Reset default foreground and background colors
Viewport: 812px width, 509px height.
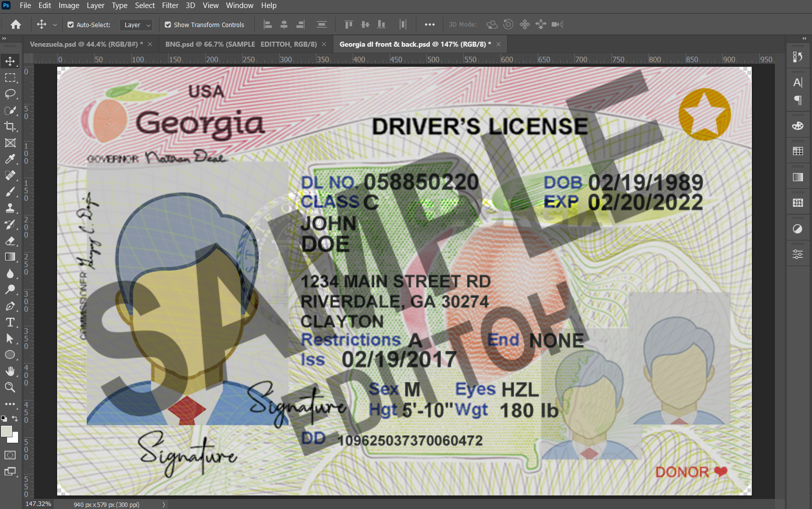[4, 418]
